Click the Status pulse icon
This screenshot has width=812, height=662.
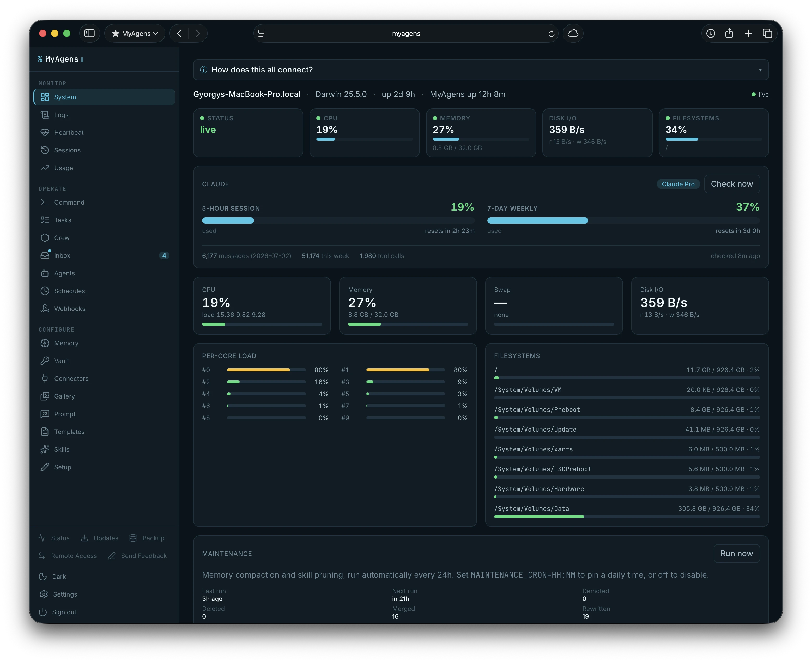(42, 538)
